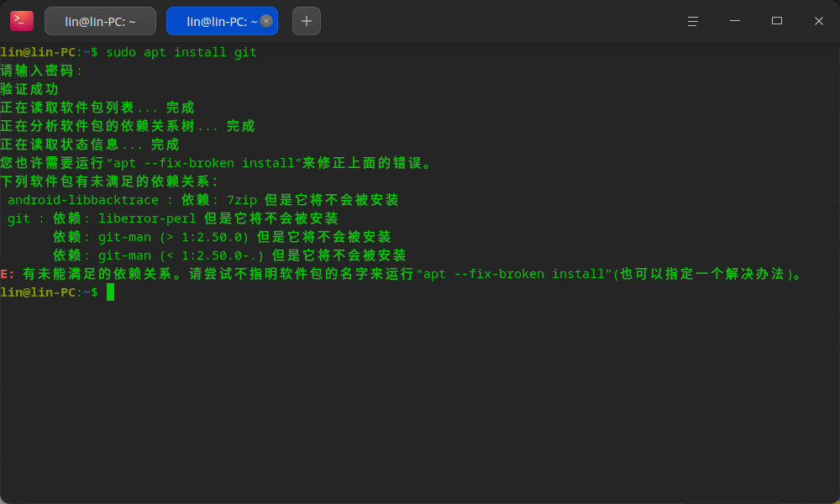This screenshot has height=504, width=840.
Task: Switch to the first lin@lin-PC tab
Action: (100, 21)
